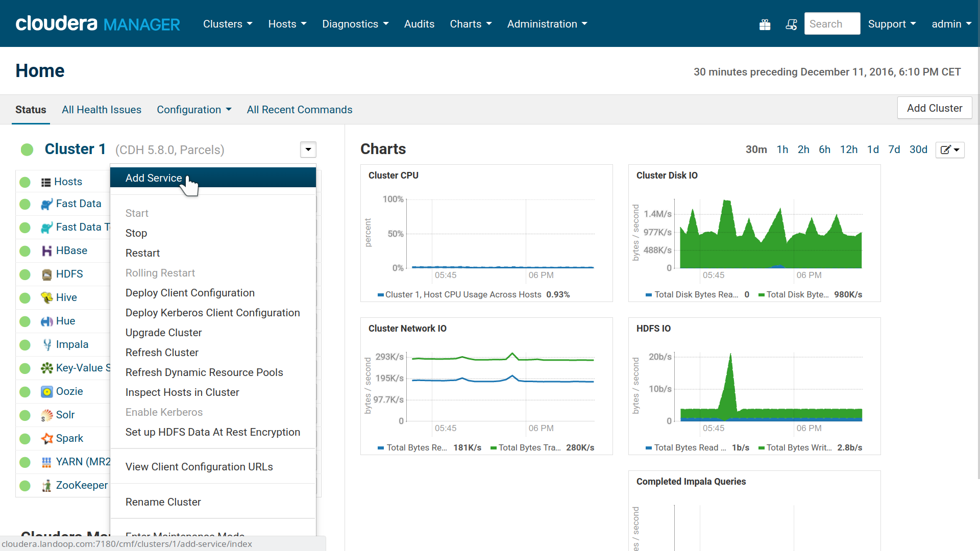
Task: Click the green health dot beside Impala
Action: click(25, 345)
